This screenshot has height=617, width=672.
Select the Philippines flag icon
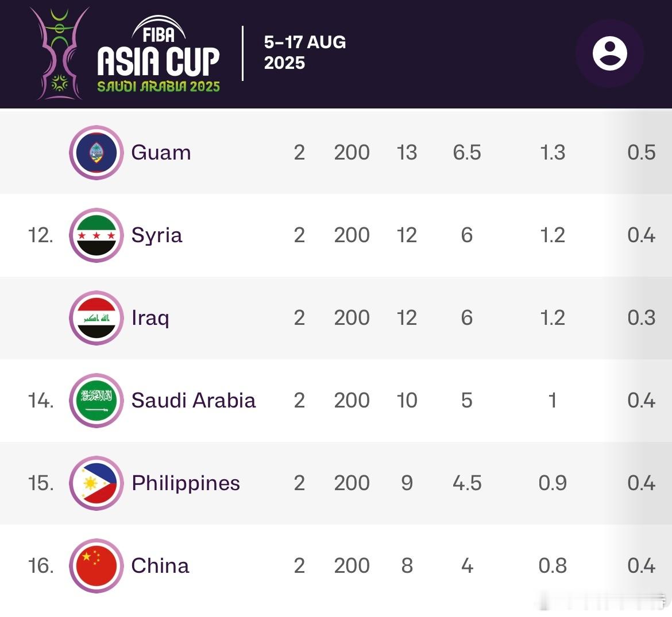[x=96, y=483]
